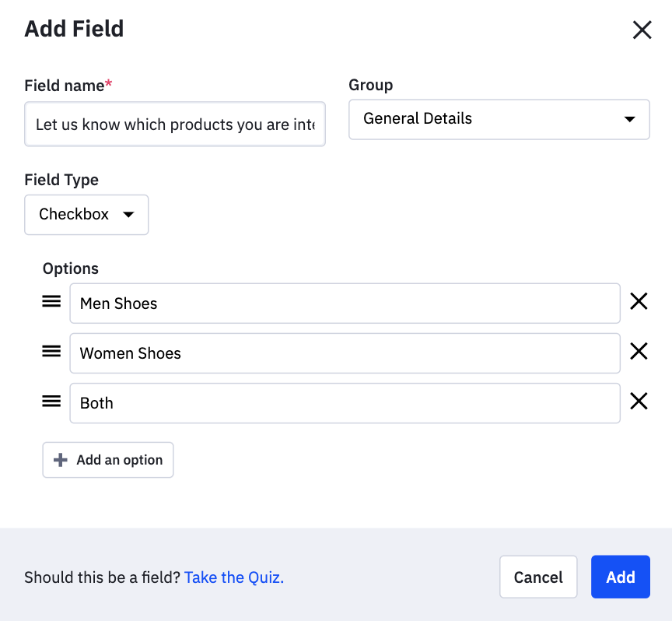Cancel creating the new field

point(538,577)
